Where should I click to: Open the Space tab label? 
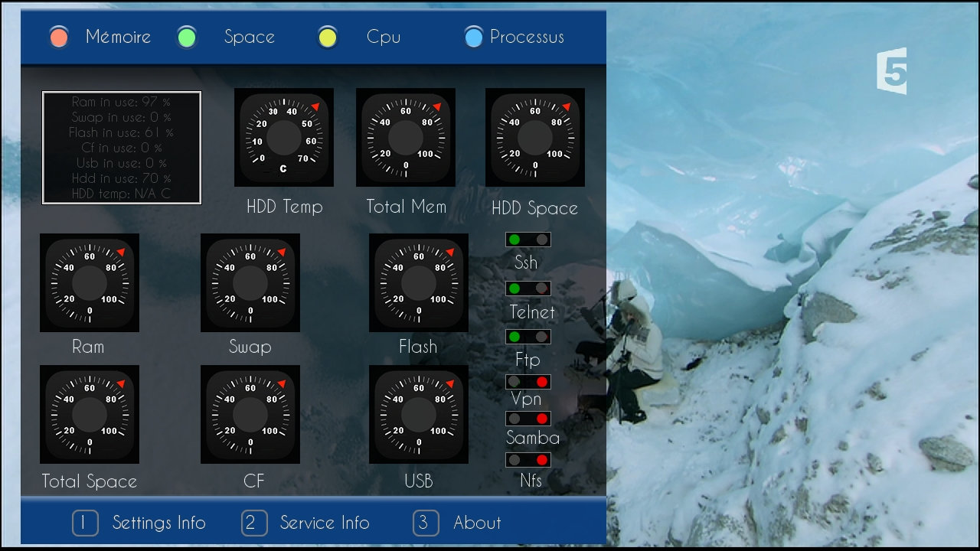(x=250, y=37)
